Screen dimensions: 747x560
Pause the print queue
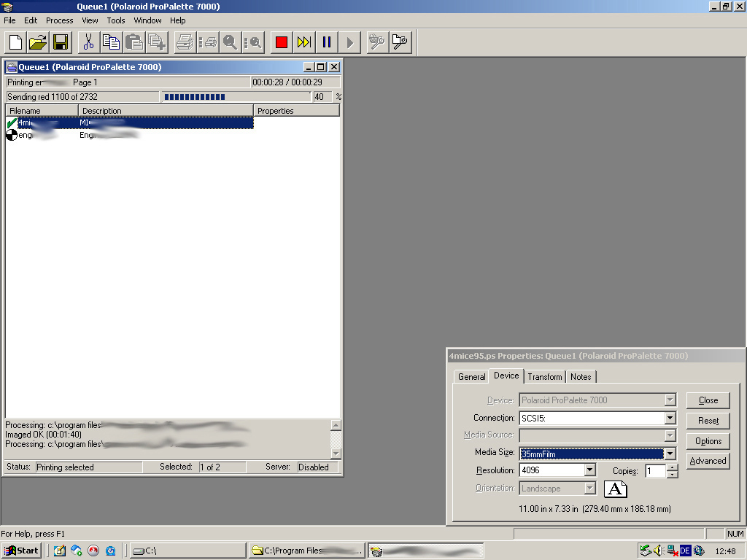(x=327, y=42)
